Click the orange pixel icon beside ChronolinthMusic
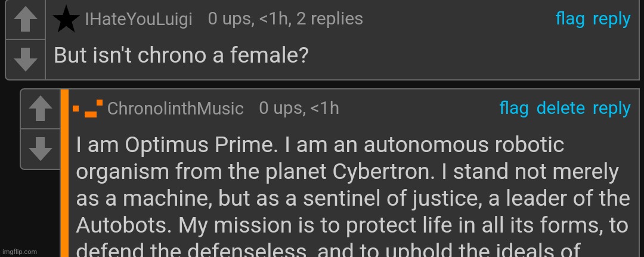The height and width of the screenshot is (257, 644). click(88, 109)
